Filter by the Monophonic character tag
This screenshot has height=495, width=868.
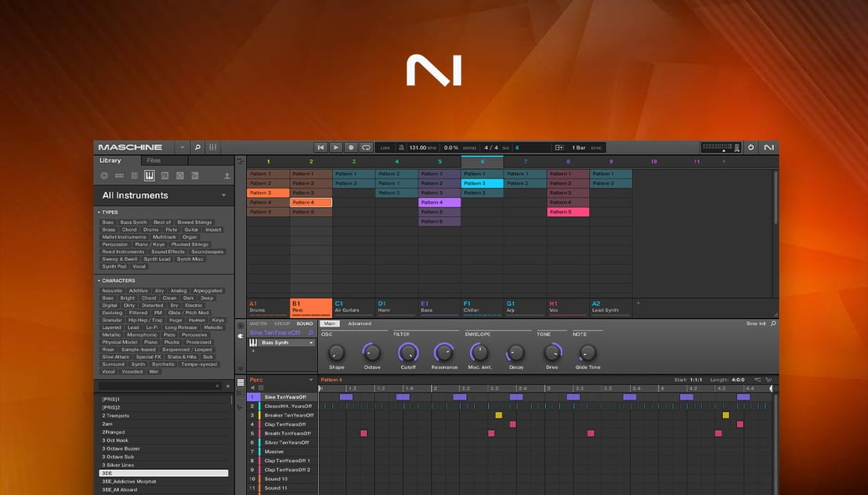coord(143,334)
